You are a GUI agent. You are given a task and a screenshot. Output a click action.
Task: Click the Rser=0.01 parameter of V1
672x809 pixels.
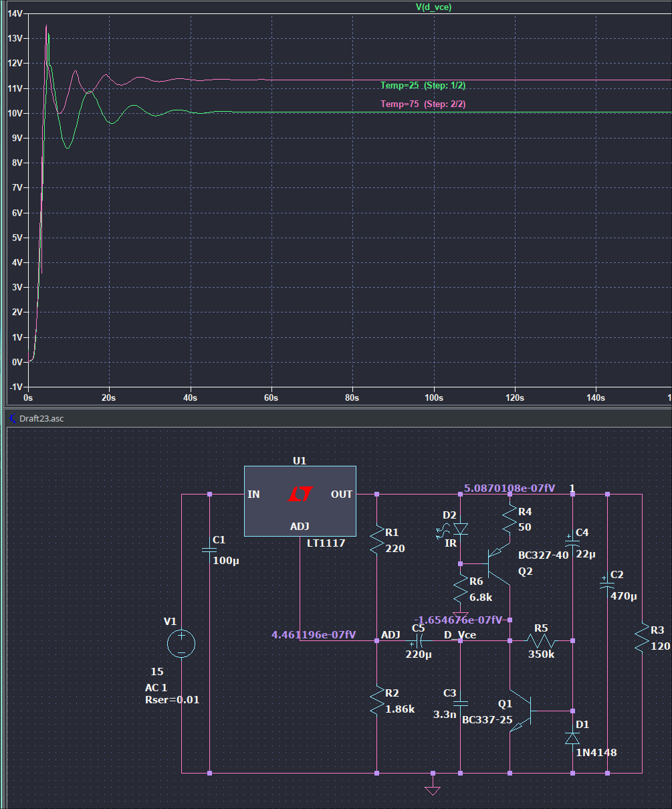coord(172,700)
